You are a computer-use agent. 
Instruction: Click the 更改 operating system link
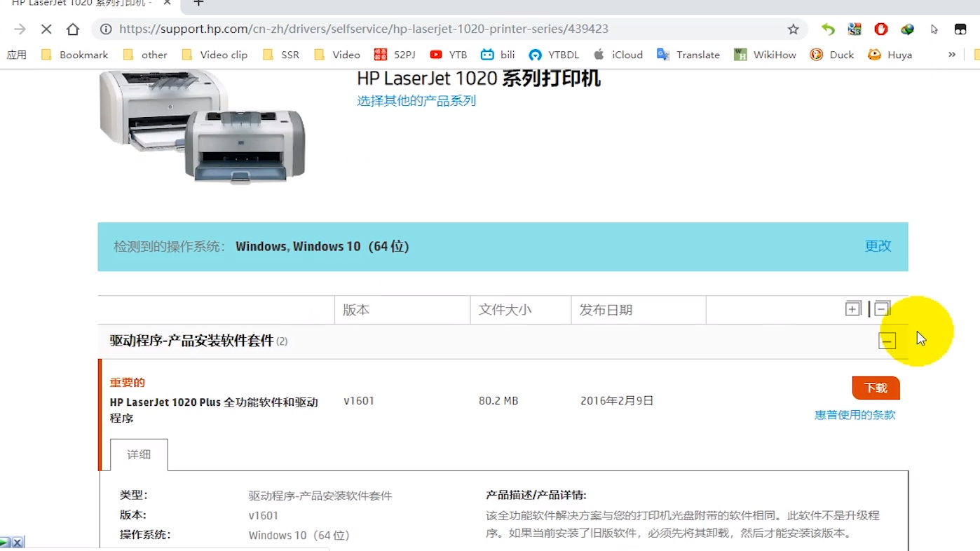[x=878, y=246]
